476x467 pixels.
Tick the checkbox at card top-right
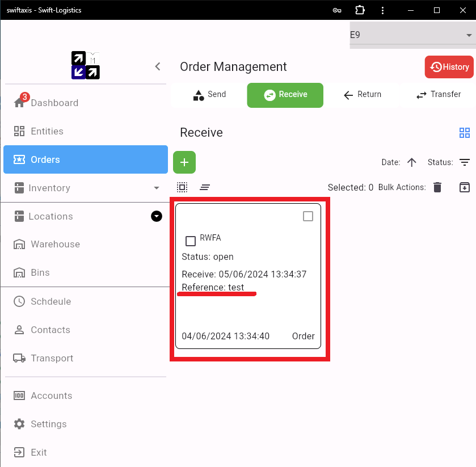308,217
